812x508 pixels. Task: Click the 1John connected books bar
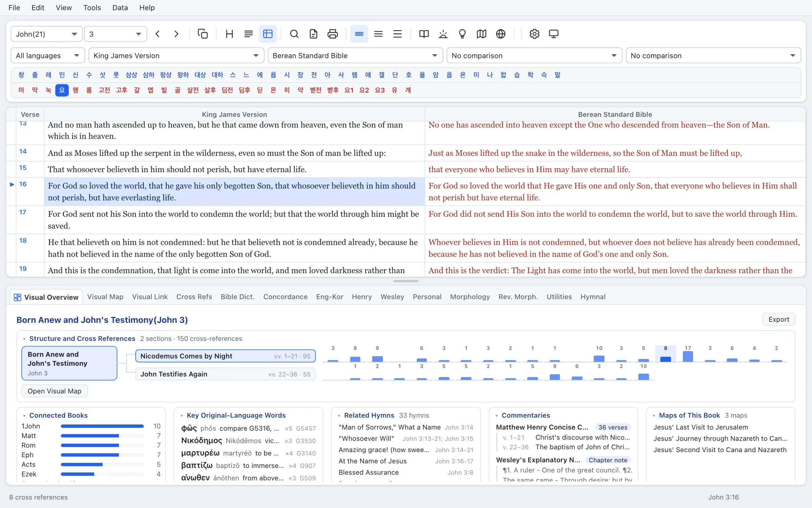point(102,426)
